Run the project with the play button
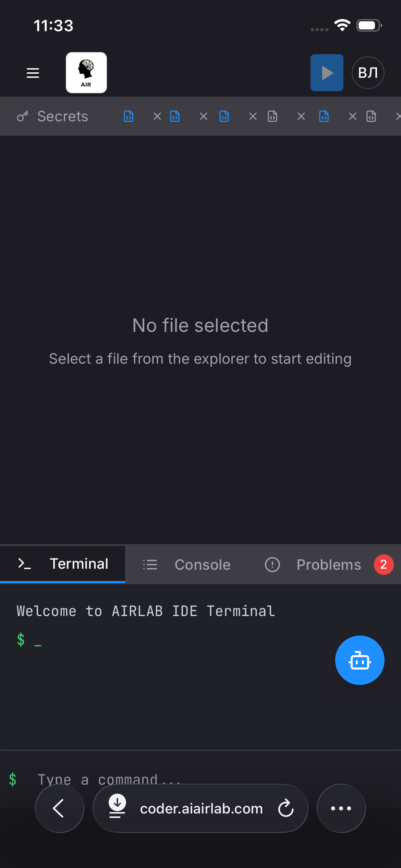 tap(327, 73)
